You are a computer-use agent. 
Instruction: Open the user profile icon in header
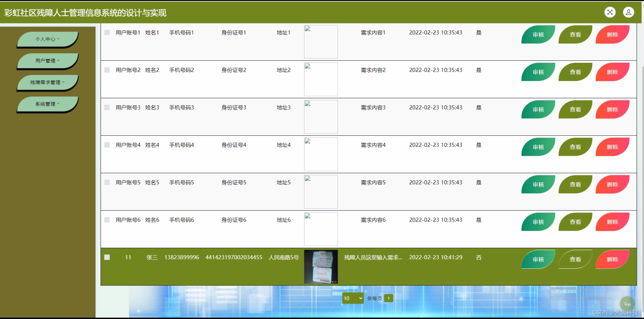tap(628, 12)
